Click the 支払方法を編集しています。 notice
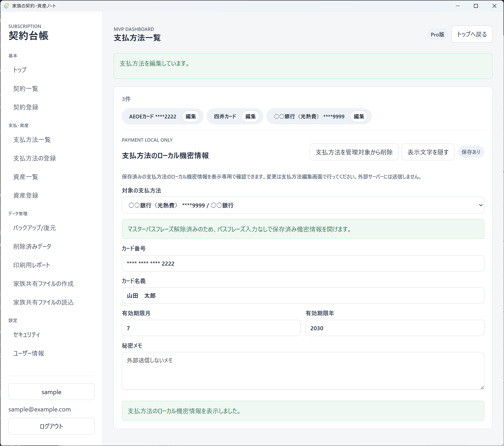The width and height of the screenshot is (504, 446). pyautogui.click(x=303, y=66)
